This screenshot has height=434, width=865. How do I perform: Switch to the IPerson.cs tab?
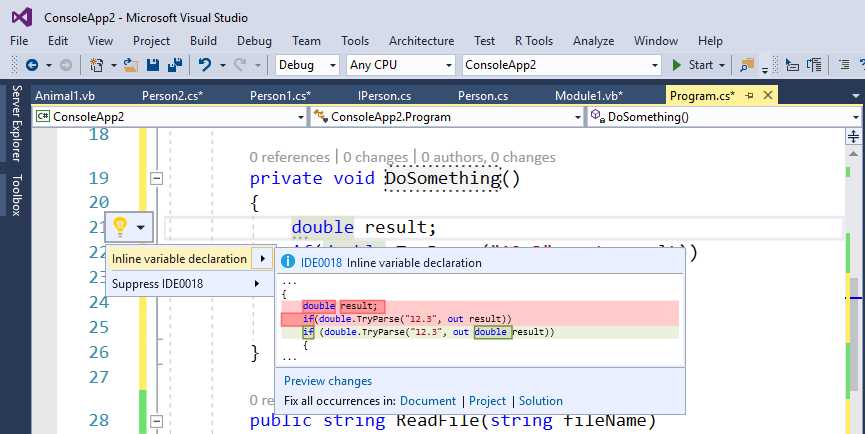click(385, 96)
